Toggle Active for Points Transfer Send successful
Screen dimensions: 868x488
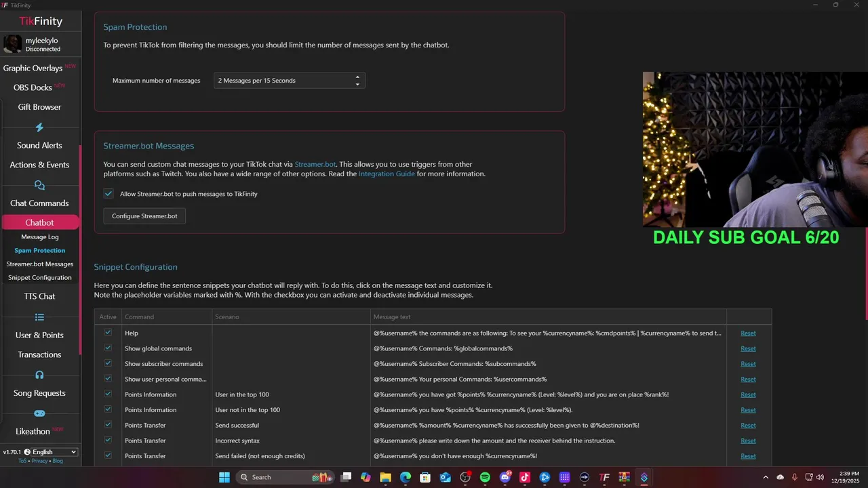pos(108,425)
